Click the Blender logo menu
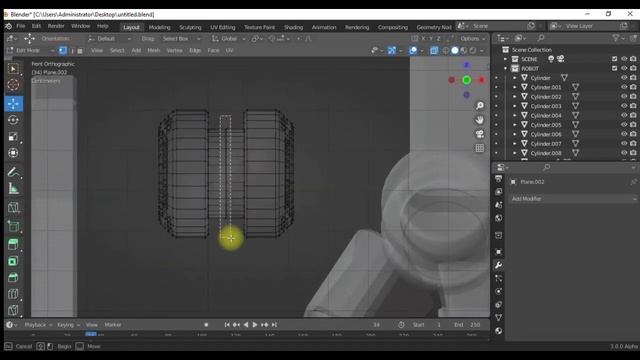The height and width of the screenshot is (360, 640). point(9,26)
